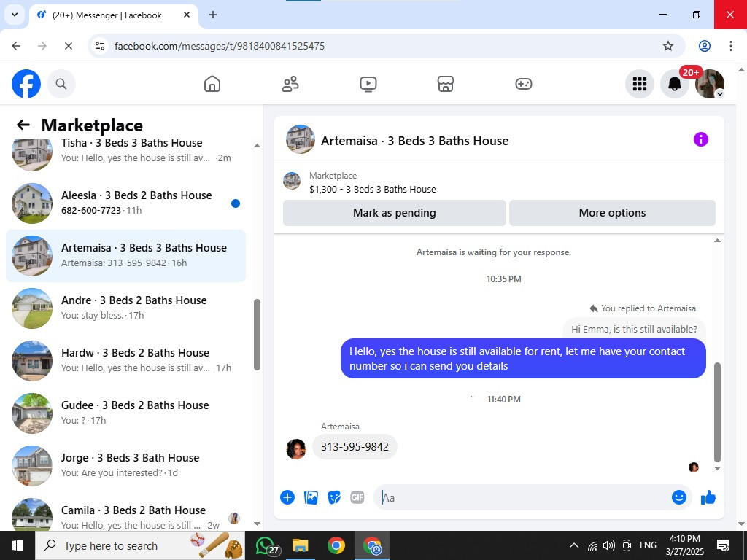Open the tab search dropdown chevron
Viewport: 747px width, 560px height.
(15, 15)
